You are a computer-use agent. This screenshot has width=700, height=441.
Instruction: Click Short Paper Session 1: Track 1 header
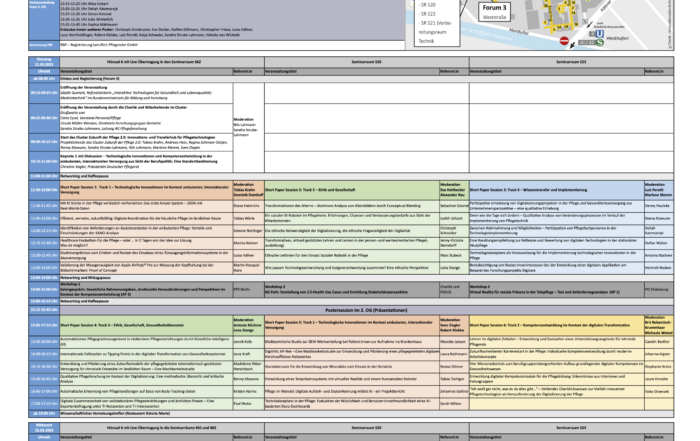[x=140, y=187]
